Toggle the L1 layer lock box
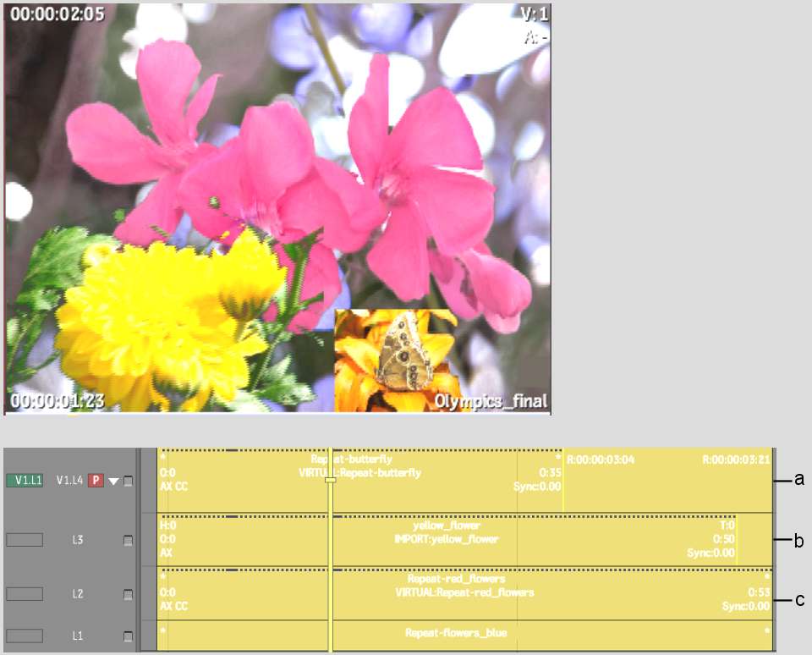 tap(129, 636)
